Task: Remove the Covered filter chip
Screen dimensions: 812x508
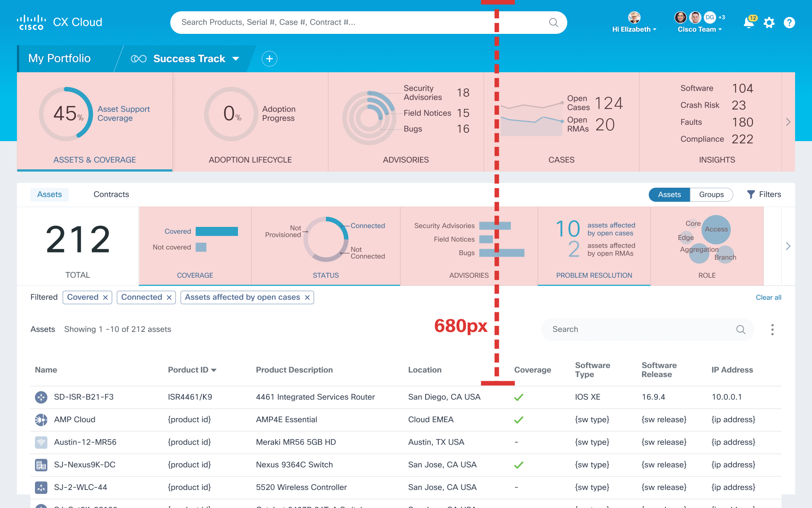Action: click(105, 298)
